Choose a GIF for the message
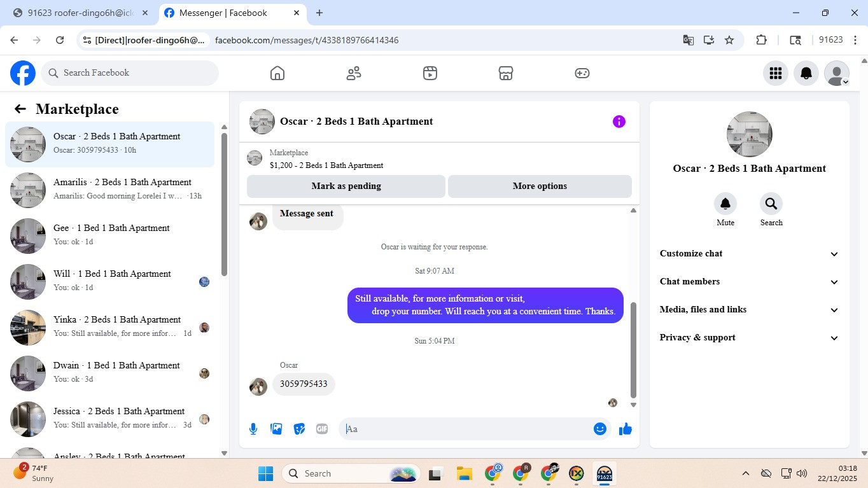 coord(322,429)
